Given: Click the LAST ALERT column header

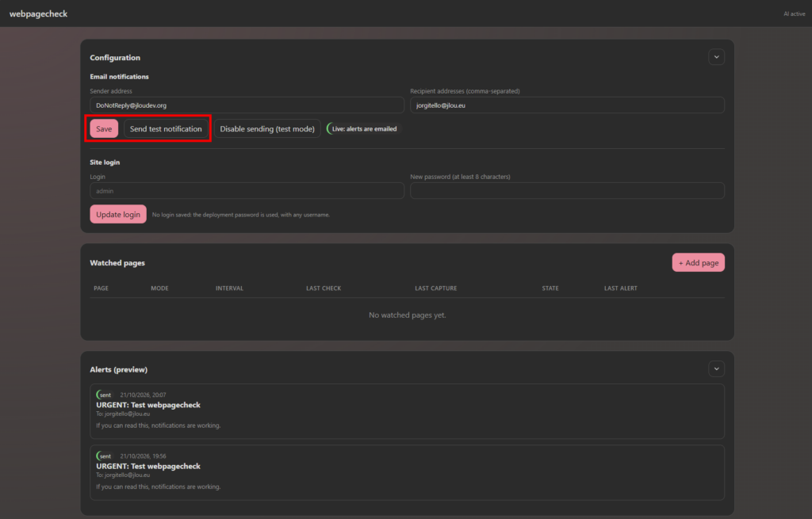Looking at the screenshot, I should pos(620,288).
